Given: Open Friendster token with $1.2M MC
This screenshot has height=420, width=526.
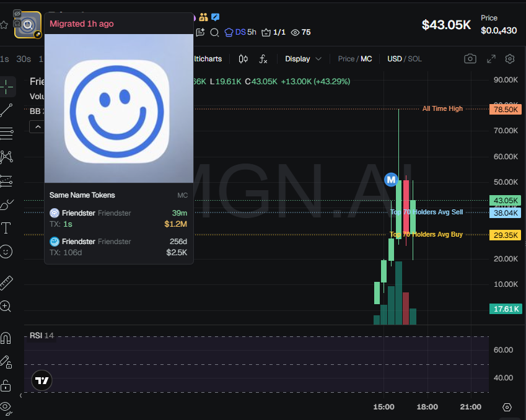Looking at the screenshot, I should (118, 219).
